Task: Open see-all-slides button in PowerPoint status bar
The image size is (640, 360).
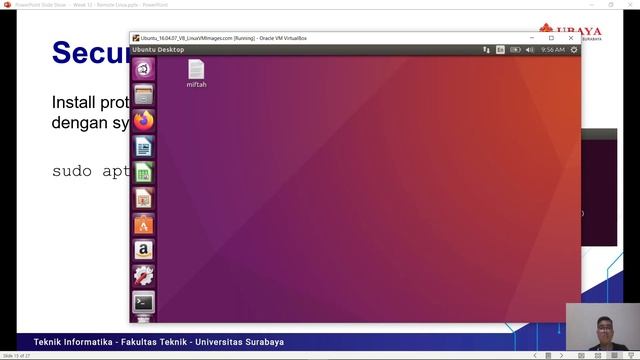Action: [548, 356]
